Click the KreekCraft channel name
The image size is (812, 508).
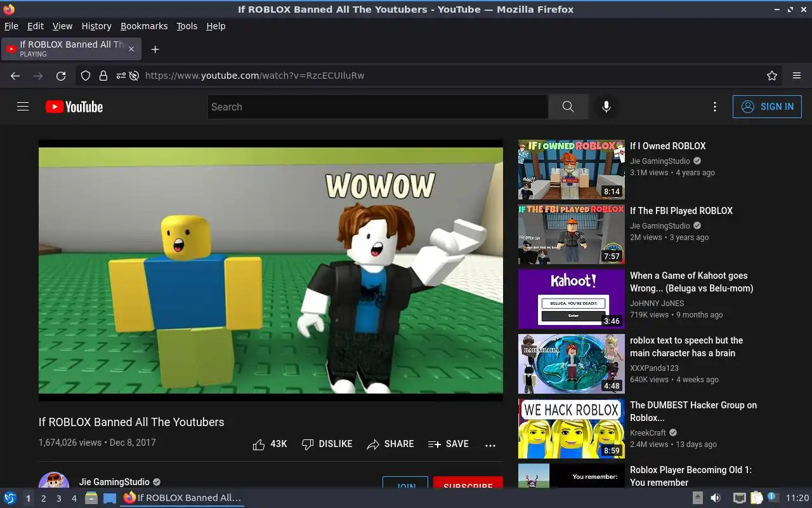coord(648,433)
